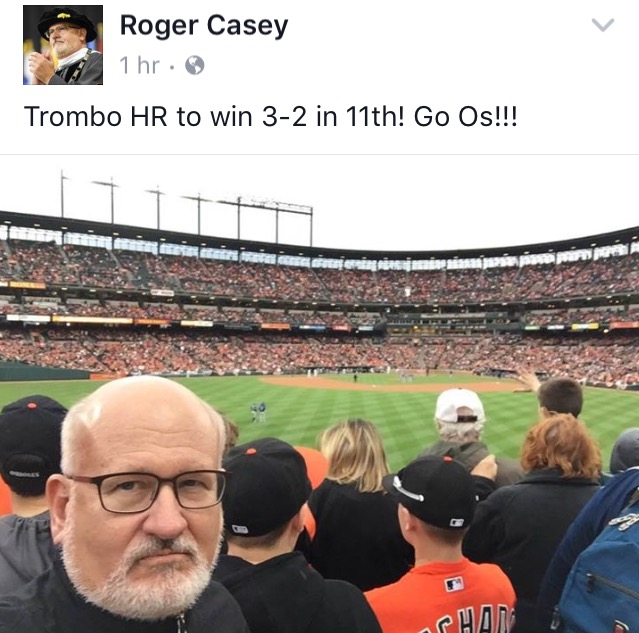Screen dimensions: 639x633
Task: Open the Roger Casey name link
Action: 204,26
